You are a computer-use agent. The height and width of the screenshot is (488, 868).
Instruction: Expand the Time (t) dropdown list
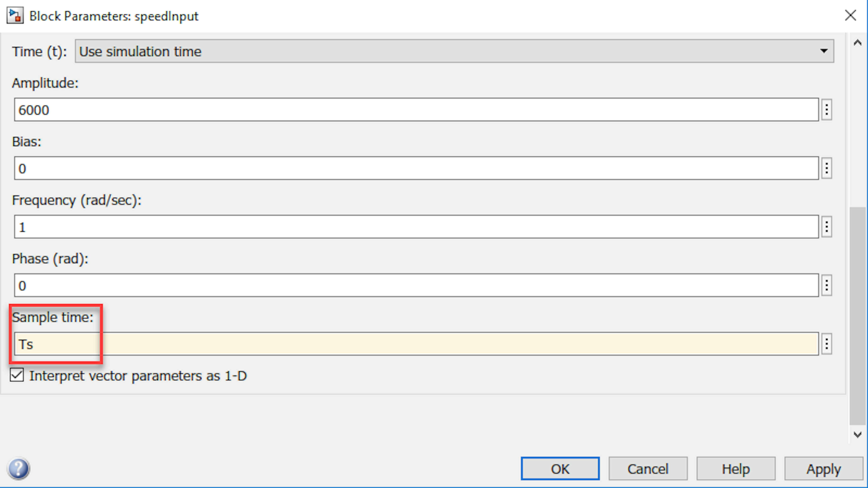(455, 51)
